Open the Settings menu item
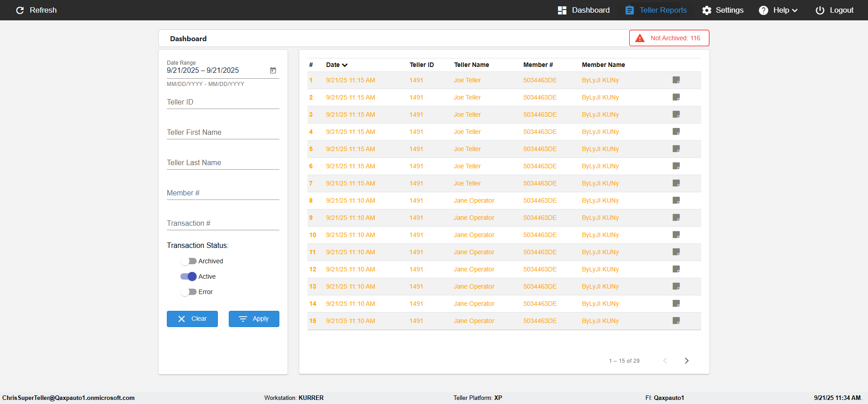 coord(723,10)
